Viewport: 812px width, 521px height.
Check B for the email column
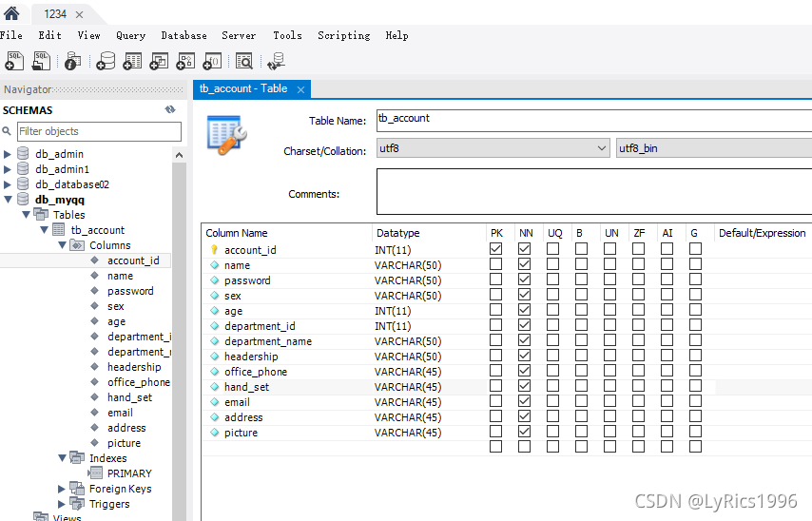click(x=581, y=401)
